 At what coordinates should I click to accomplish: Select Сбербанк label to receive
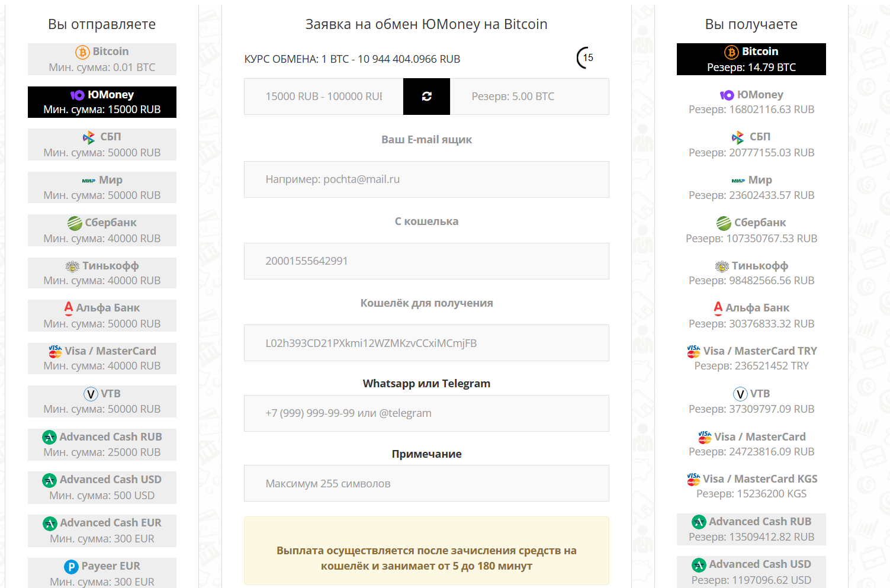click(760, 223)
